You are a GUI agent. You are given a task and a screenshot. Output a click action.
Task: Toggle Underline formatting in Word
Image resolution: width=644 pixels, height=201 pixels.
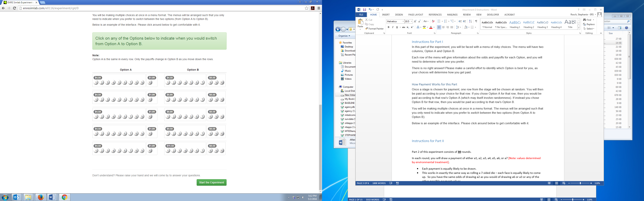click(x=397, y=27)
